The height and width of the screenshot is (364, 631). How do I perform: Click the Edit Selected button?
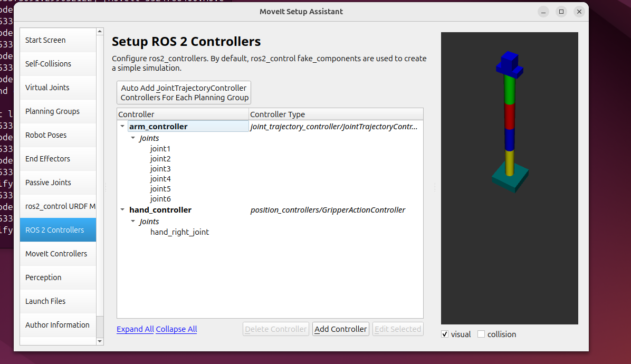tap(398, 329)
